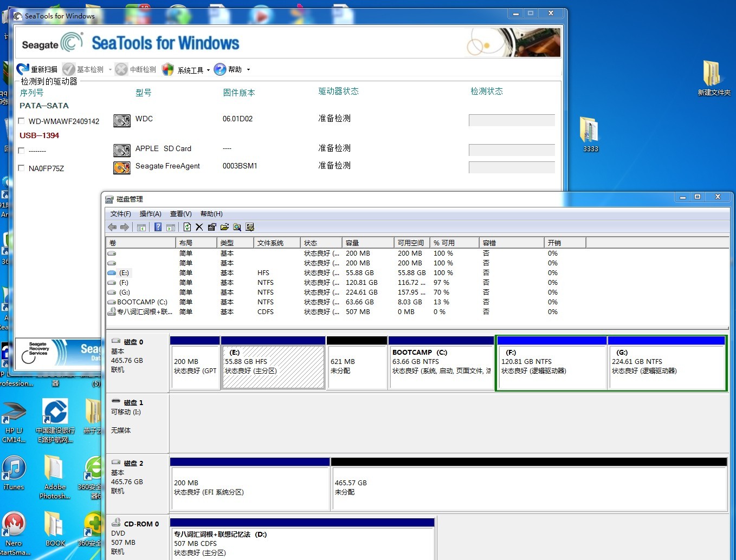
Task: Select the (D:) 507 MB CDFS partition block
Action: coord(302,539)
